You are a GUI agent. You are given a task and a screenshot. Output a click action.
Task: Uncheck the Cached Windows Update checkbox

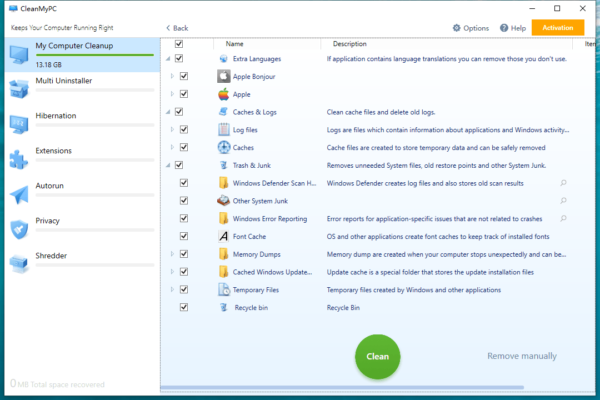(x=184, y=272)
